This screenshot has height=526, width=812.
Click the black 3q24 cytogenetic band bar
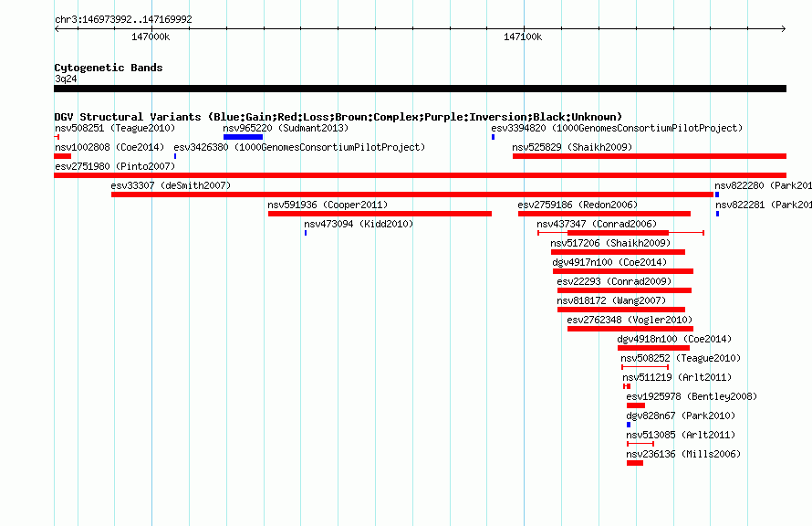(x=420, y=89)
